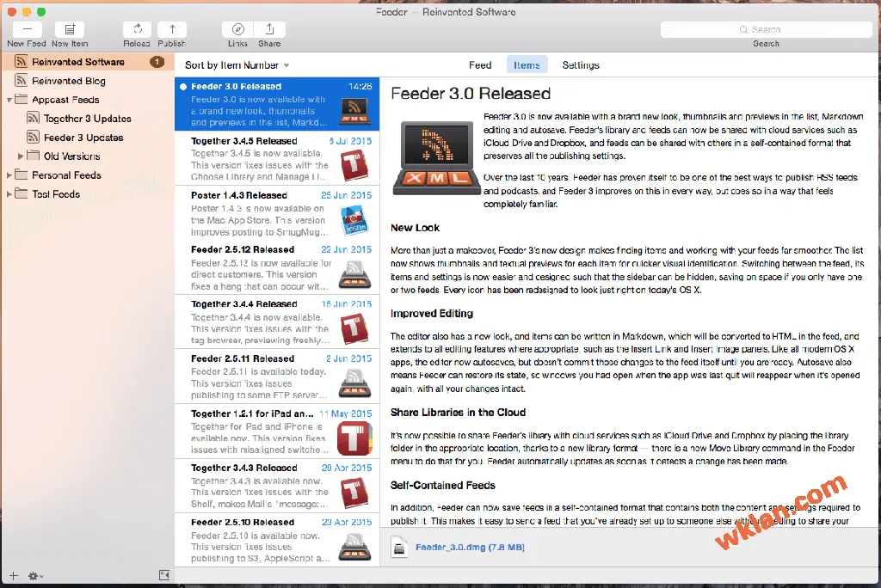
Task: Switch to the Settings tab
Action: click(x=581, y=65)
